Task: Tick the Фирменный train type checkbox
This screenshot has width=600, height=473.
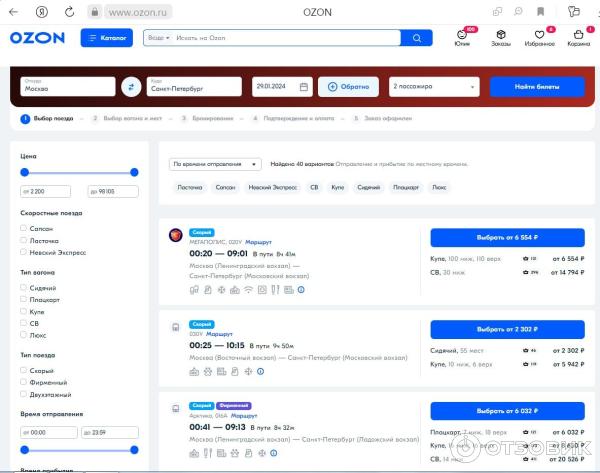Action: (24, 383)
